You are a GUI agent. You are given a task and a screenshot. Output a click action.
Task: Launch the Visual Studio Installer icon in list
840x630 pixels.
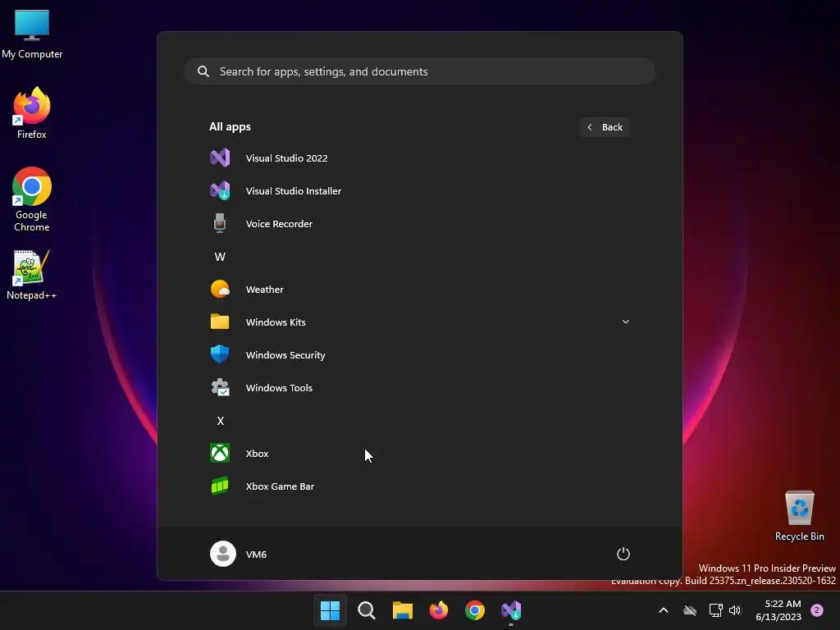coord(220,190)
